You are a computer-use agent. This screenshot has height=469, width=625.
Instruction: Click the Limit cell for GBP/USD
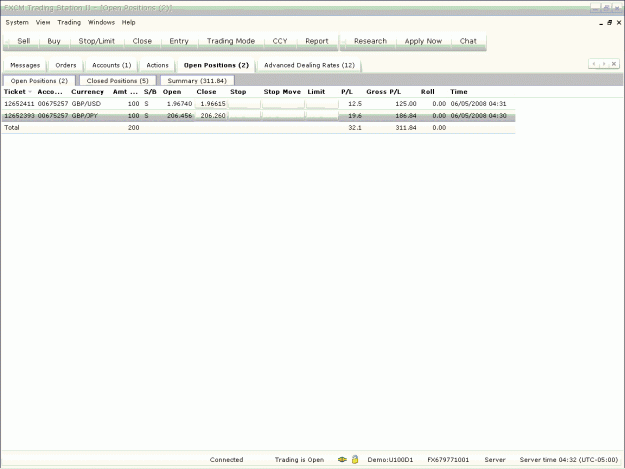tap(321, 104)
